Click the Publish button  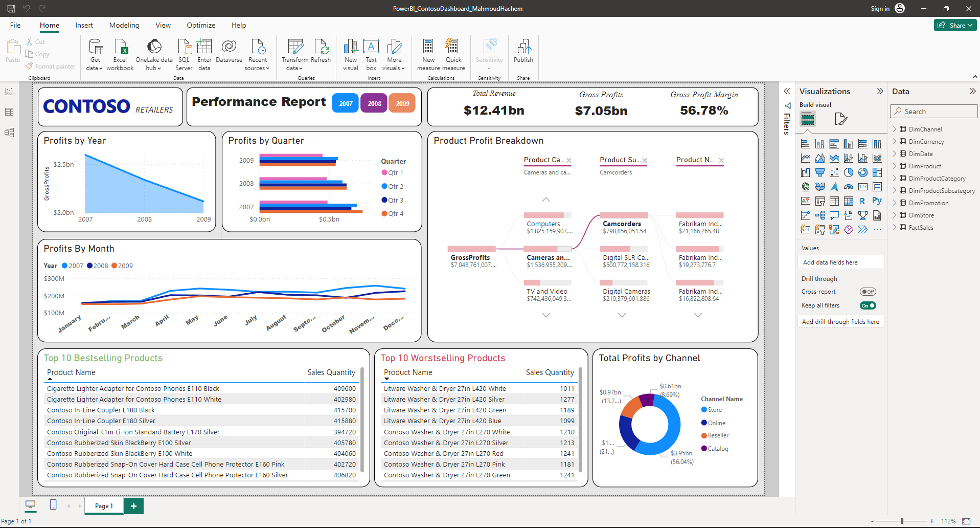[x=523, y=51]
